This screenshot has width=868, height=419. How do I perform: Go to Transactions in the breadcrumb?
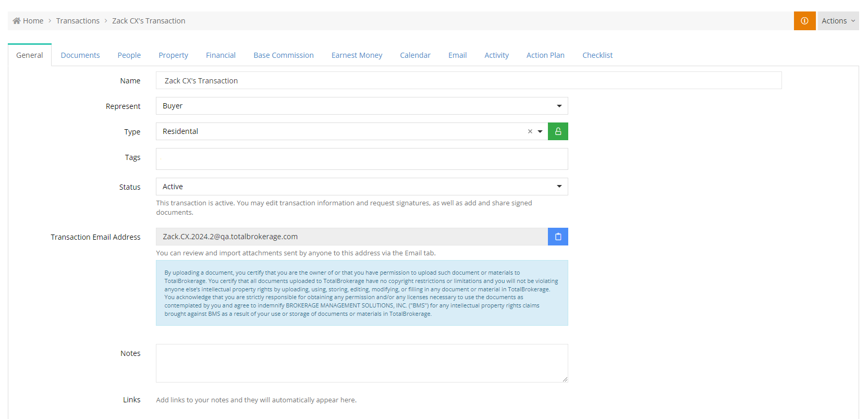point(78,21)
